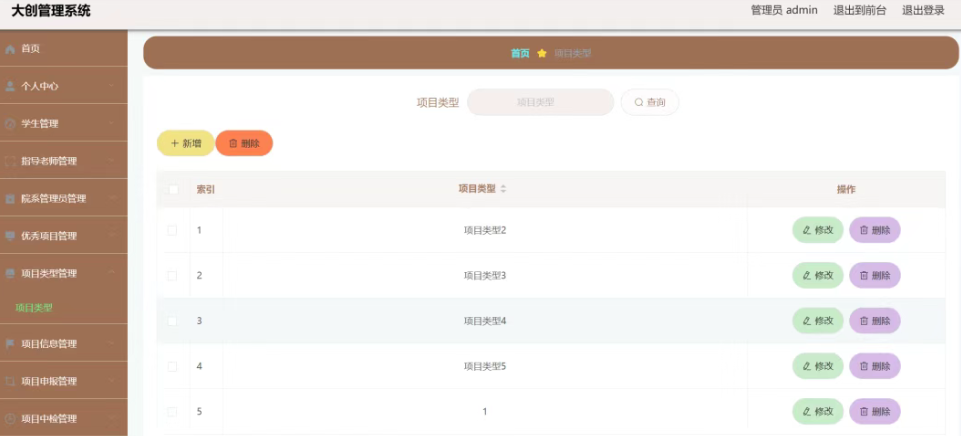Click 修改 for row 项目类型5
The height and width of the screenshot is (436, 961).
coord(818,366)
